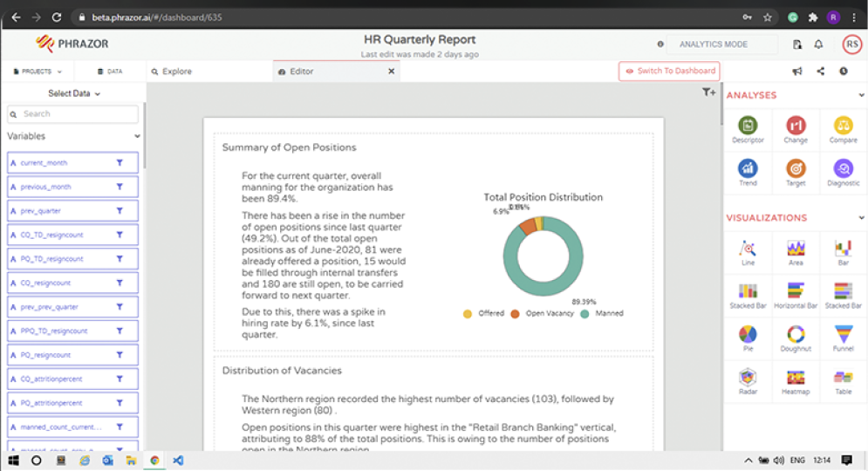This screenshot has height=471, width=868.
Task: Open the Outlook taskbar icon
Action: 107,461
